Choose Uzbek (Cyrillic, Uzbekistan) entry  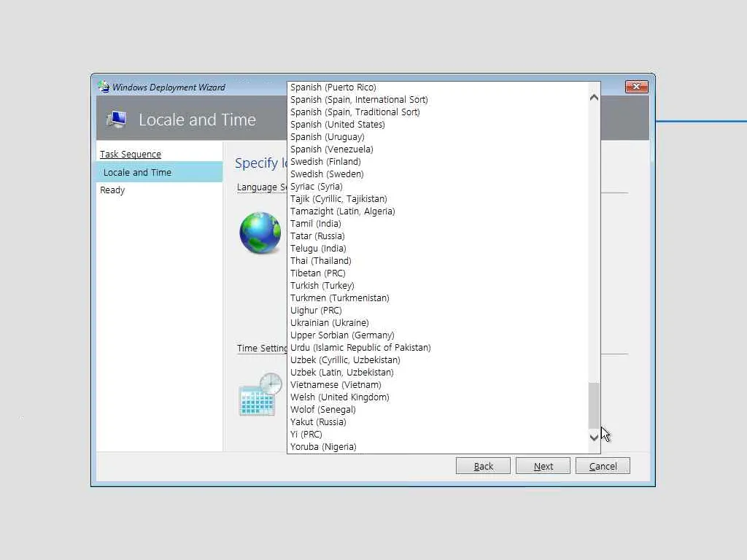(x=438, y=359)
